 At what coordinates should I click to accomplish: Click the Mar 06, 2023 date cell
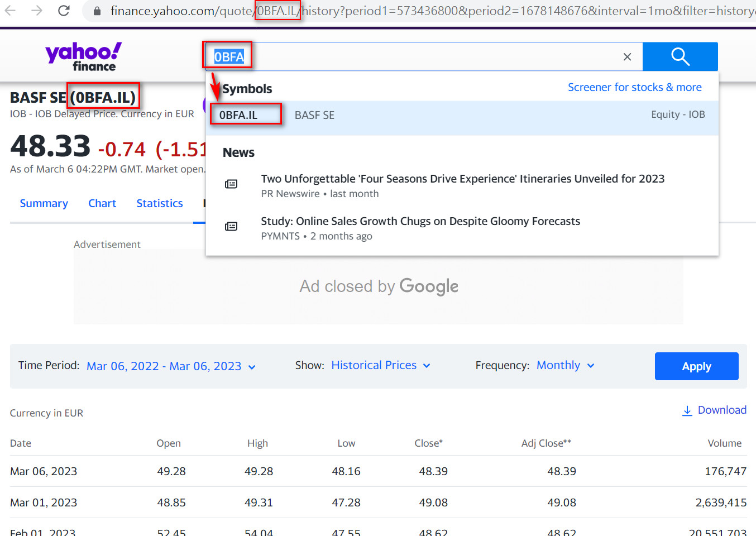click(x=44, y=471)
